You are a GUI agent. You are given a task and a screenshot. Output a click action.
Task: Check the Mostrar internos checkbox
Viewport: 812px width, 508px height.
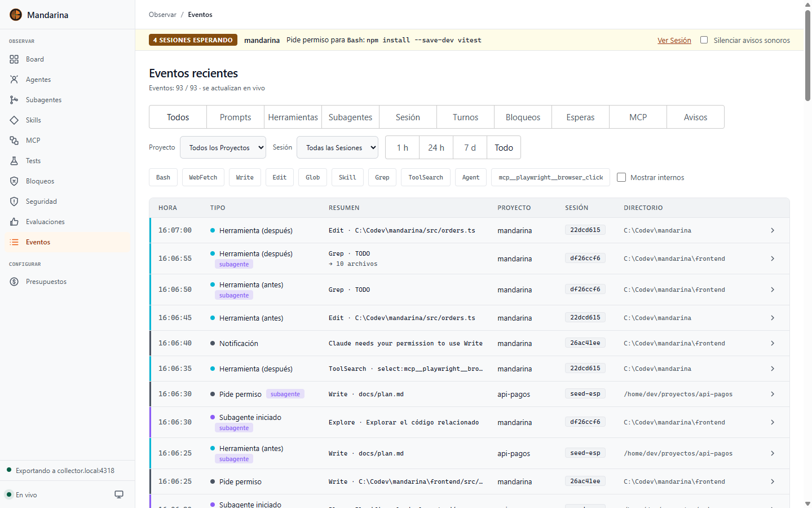tap(621, 177)
